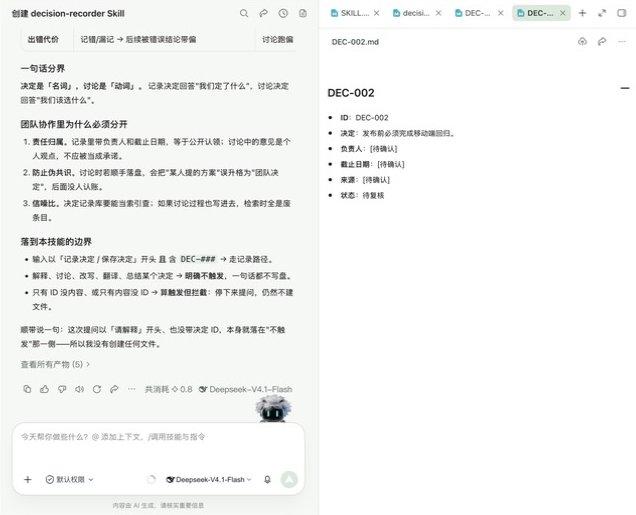Click the document icon in chat header

click(303, 13)
